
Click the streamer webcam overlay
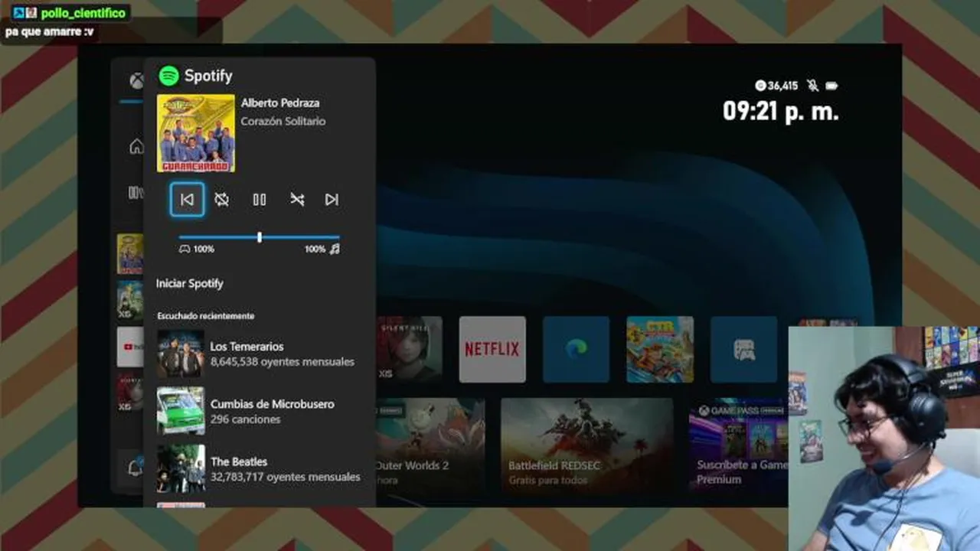[884, 439]
